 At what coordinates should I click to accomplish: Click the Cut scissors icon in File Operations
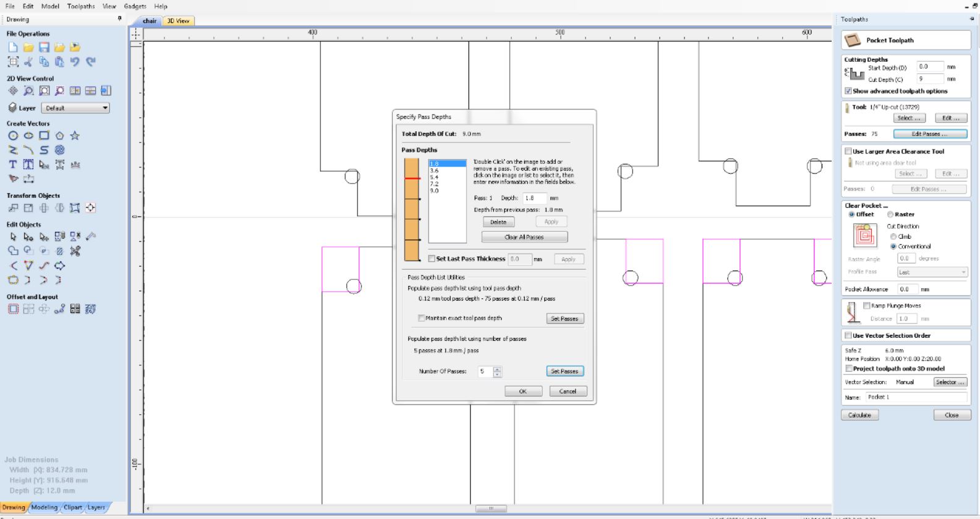(x=28, y=62)
